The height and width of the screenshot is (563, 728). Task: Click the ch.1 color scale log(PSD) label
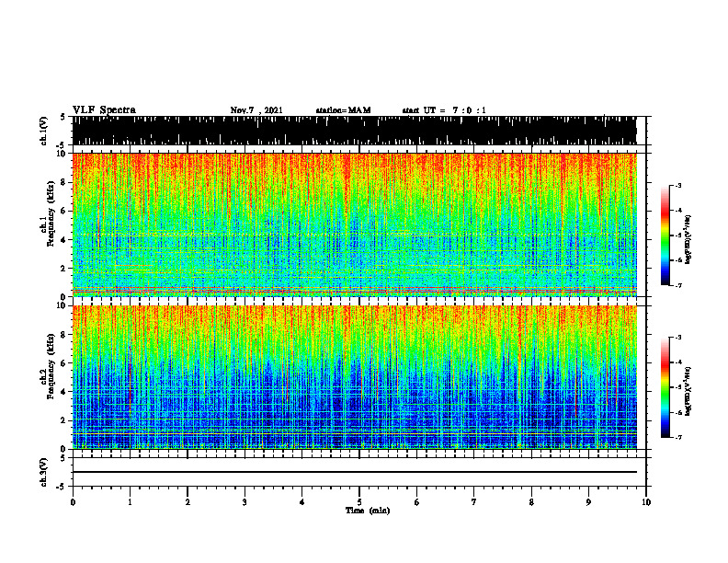pyautogui.click(x=688, y=239)
